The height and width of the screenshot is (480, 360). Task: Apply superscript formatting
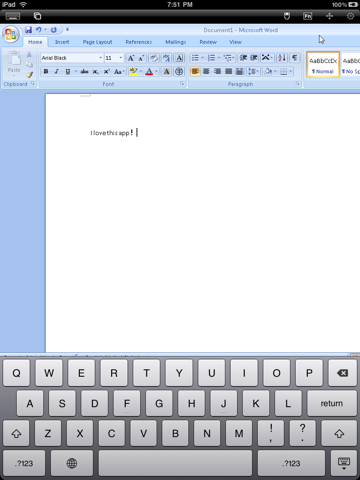click(x=106, y=71)
